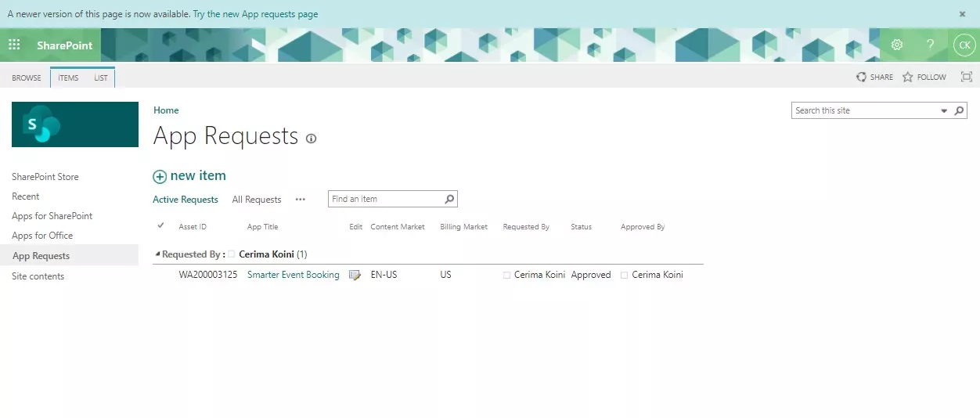
Task: Expand the search scope dropdown arrow
Action: (944, 111)
